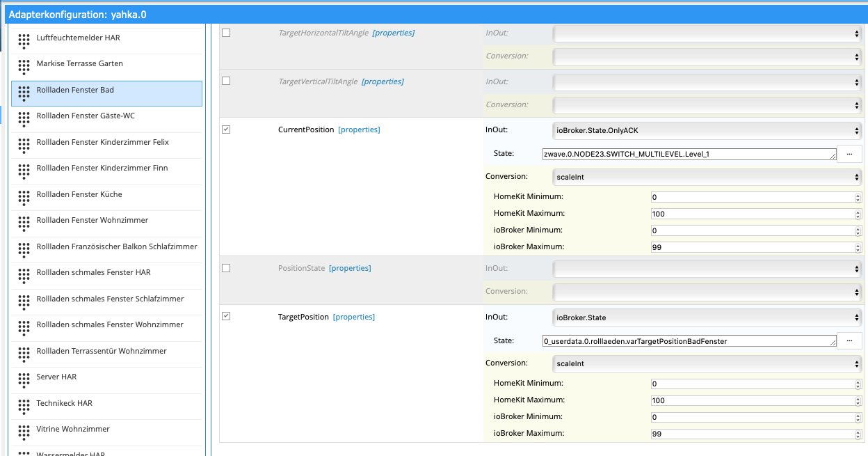Open the InOut dropdown for PositionState
Viewport: 868px width, 456px height.
[707, 269]
